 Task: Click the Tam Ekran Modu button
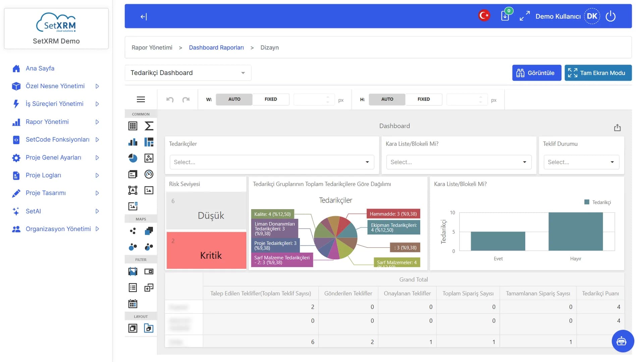598,73
